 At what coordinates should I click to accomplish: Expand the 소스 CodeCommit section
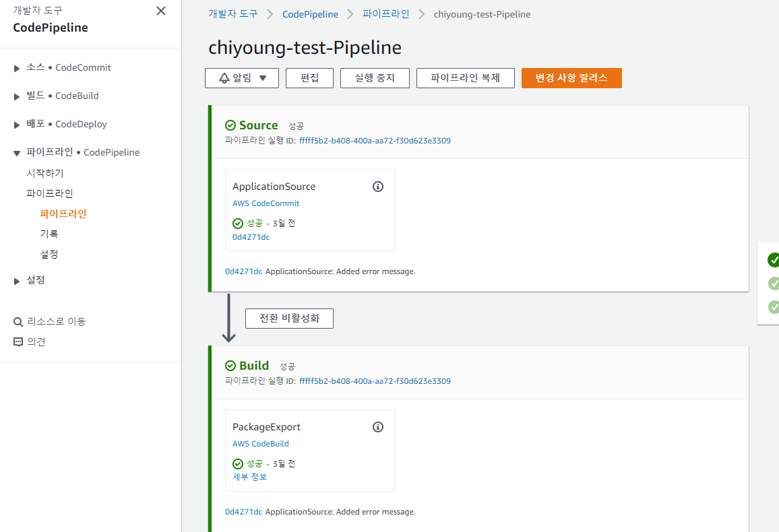17,68
